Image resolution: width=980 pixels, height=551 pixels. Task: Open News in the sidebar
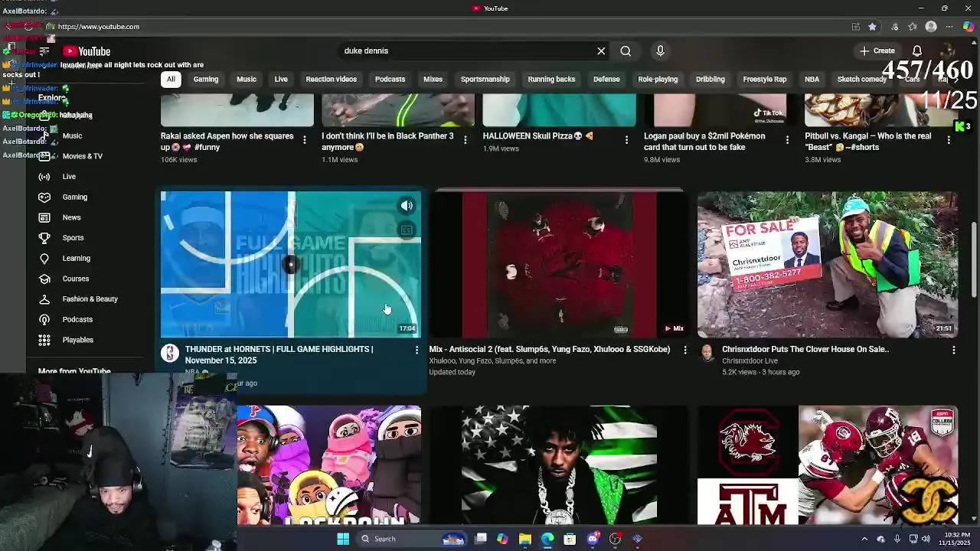coord(71,217)
